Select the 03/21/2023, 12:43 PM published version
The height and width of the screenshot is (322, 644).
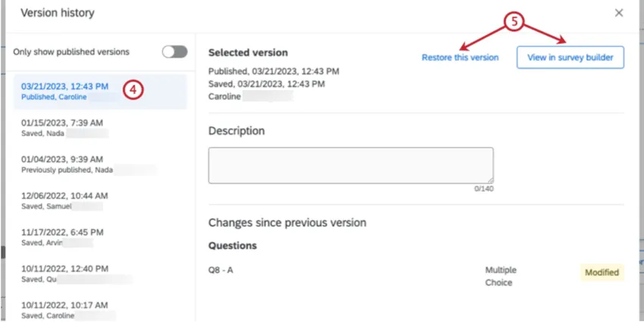[64, 86]
